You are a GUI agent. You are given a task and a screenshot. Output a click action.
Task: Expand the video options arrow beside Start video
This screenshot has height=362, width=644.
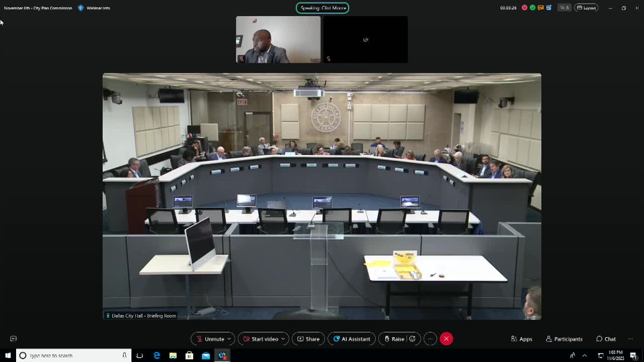click(x=283, y=339)
